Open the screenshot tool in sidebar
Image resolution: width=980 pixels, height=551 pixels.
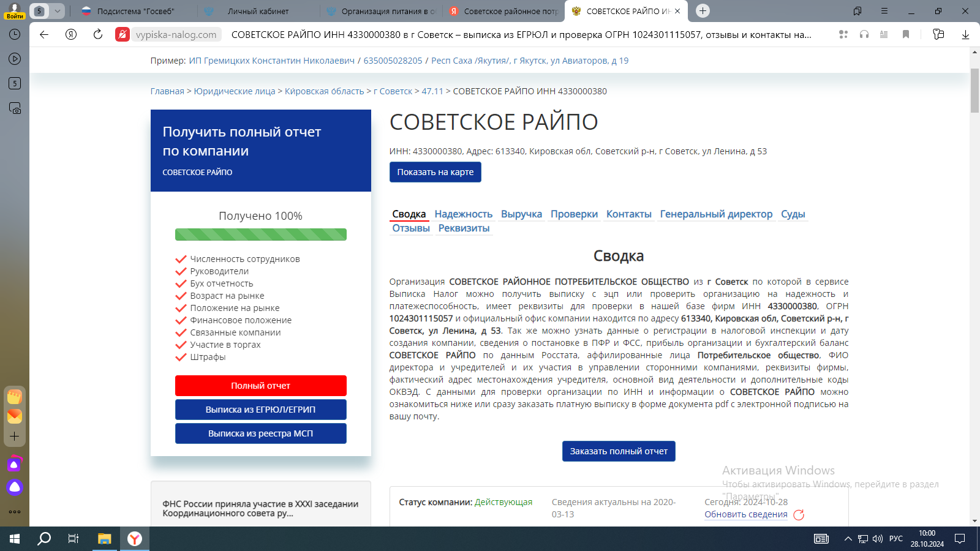(x=15, y=108)
